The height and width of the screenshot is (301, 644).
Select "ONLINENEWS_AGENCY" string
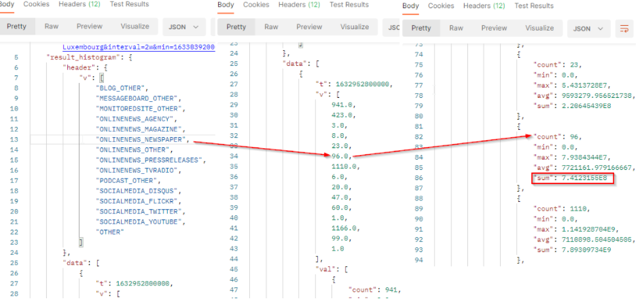click(135, 119)
